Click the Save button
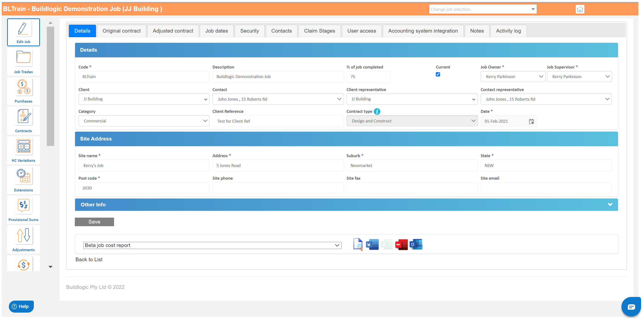The width and height of the screenshot is (644, 318). (x=94, y=222)
